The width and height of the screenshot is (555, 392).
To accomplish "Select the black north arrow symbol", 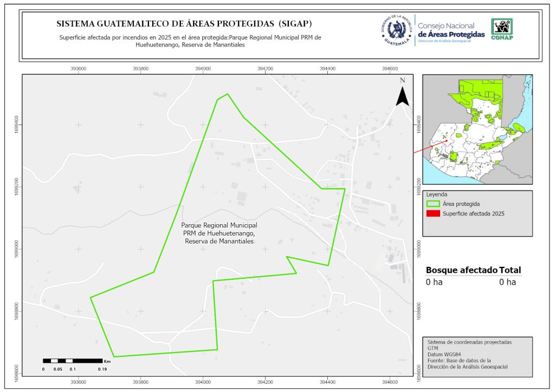I will point(402,96).
